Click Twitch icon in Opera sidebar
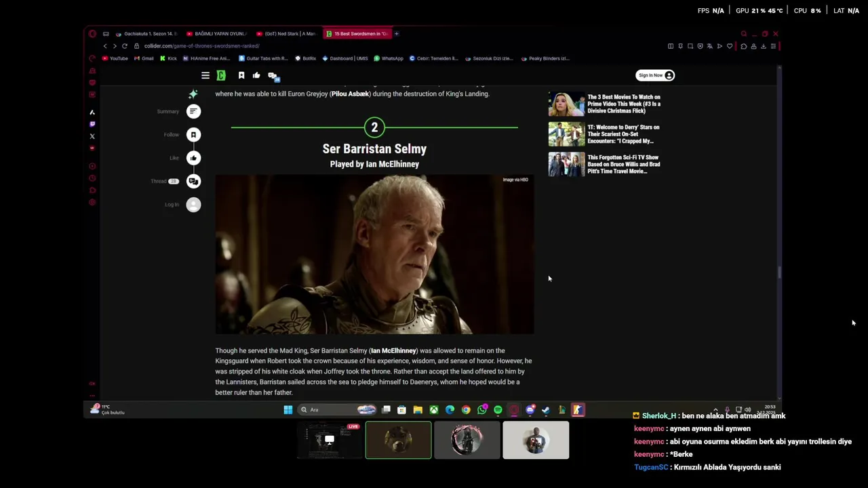The height and width of the screenshot is (488, 868). click(92, 124)
